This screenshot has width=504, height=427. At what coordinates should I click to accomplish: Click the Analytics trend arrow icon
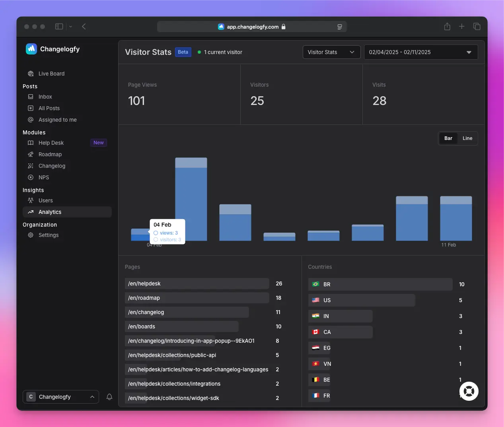coord(31,212)
